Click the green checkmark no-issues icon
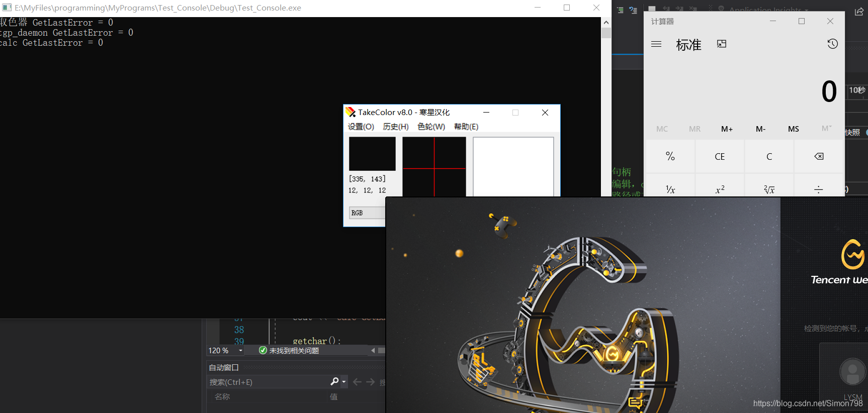Image resolution: width=868 pixels, height=413 pixels. coord(263,350)
